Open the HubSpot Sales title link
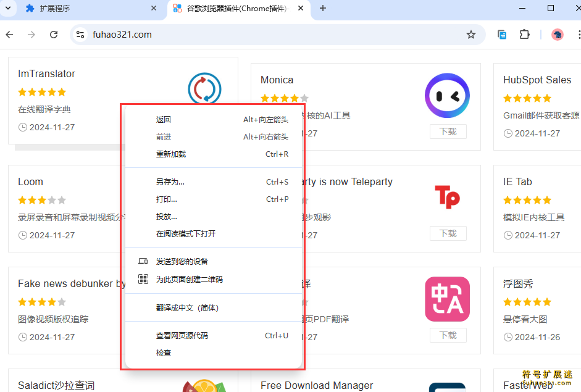The height and width of the screenshot is (392, 581). pos(537,80)
